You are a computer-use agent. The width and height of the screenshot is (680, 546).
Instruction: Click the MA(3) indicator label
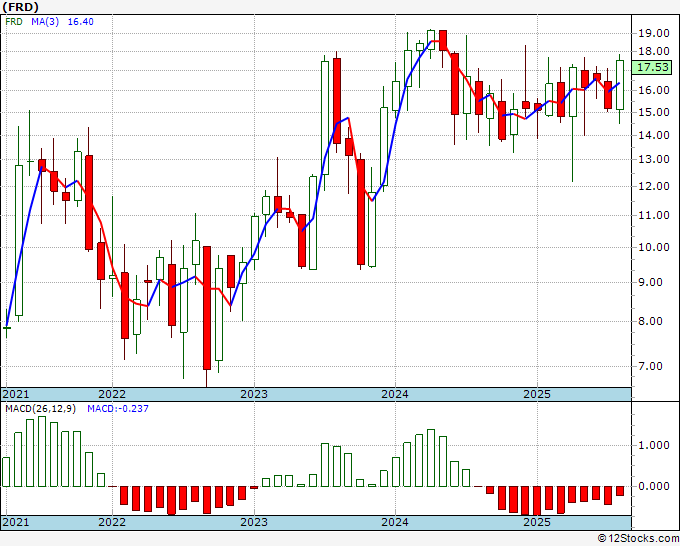[45, 22]
